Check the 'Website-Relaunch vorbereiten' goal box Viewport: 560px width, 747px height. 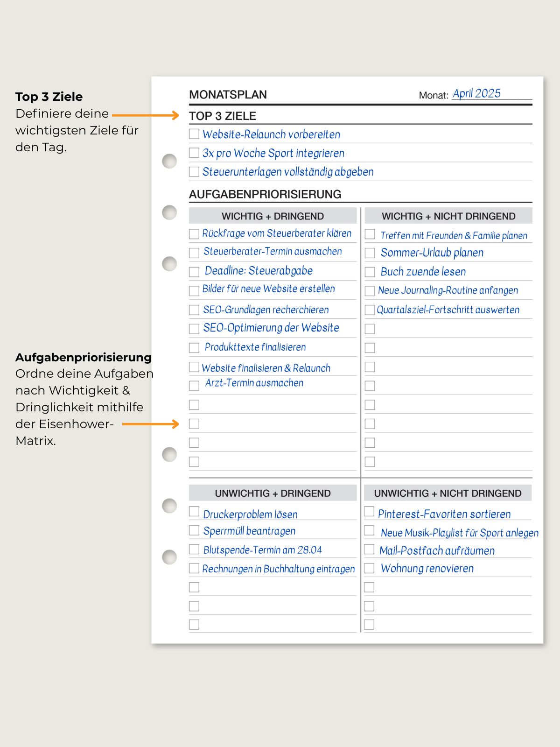(194, 134)
